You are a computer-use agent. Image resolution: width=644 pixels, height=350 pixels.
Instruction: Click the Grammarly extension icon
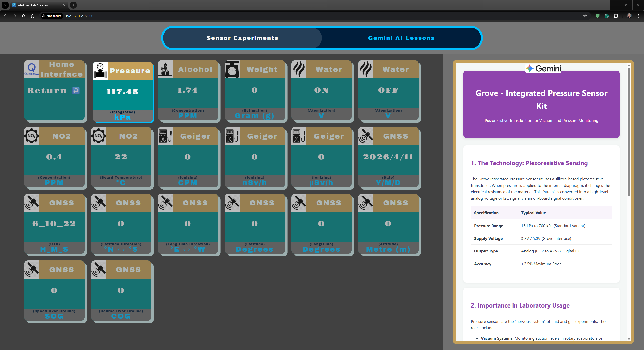tap(607, 16)
